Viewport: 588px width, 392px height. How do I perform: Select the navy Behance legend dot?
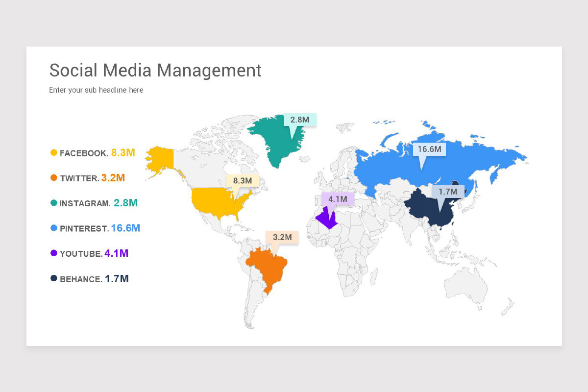pyautogui.click(x=54, y=278)
